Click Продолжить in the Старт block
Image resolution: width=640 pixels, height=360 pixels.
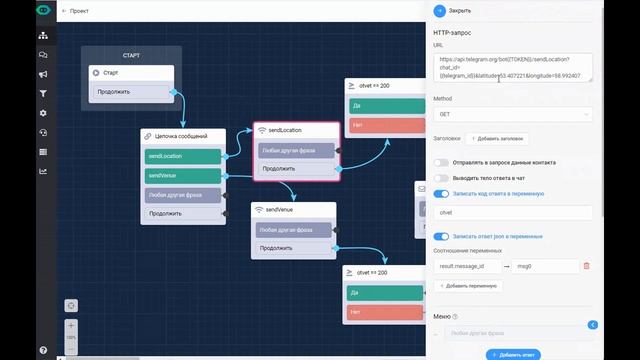pyautogui.click(x=131, y=92)
